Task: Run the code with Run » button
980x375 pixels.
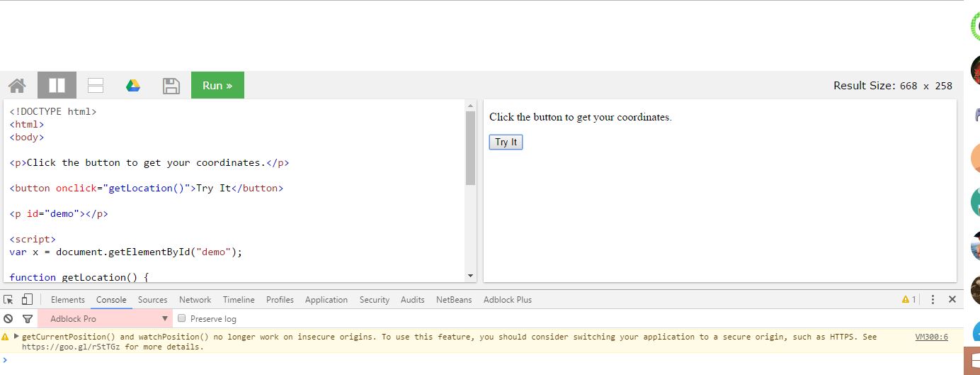Action: click(217, 85)
